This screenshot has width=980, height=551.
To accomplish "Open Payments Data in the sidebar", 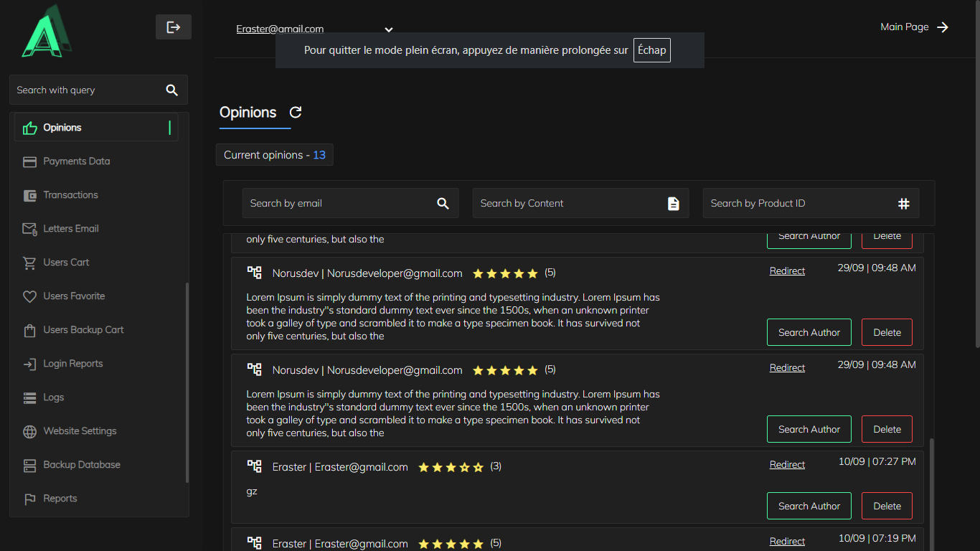I will (x=76, y=161).
